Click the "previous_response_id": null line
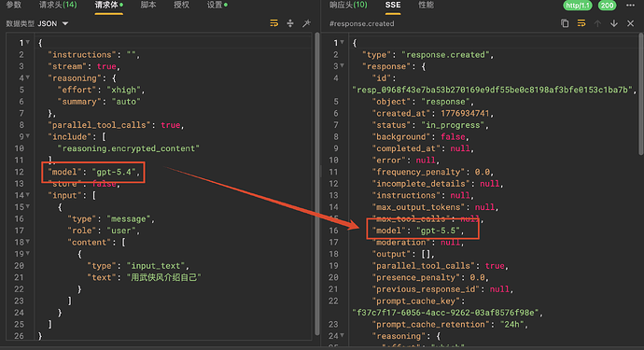 442,289
